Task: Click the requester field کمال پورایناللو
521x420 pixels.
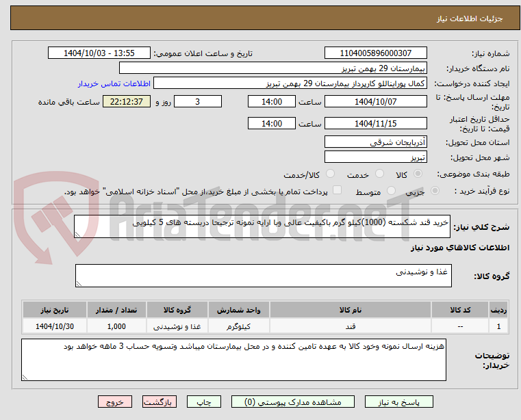Action: 290,83
